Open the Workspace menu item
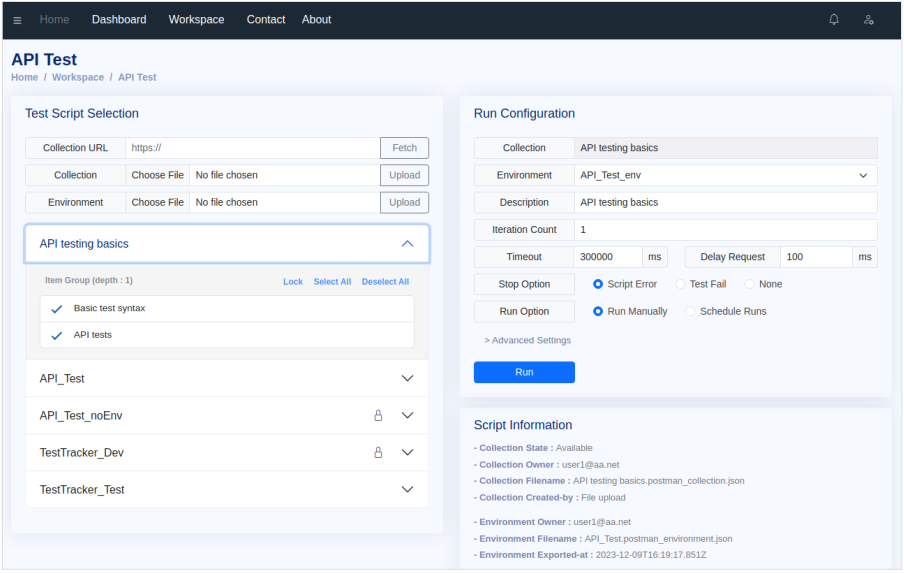This screenshot has width=904, height=573. [196, 20]
